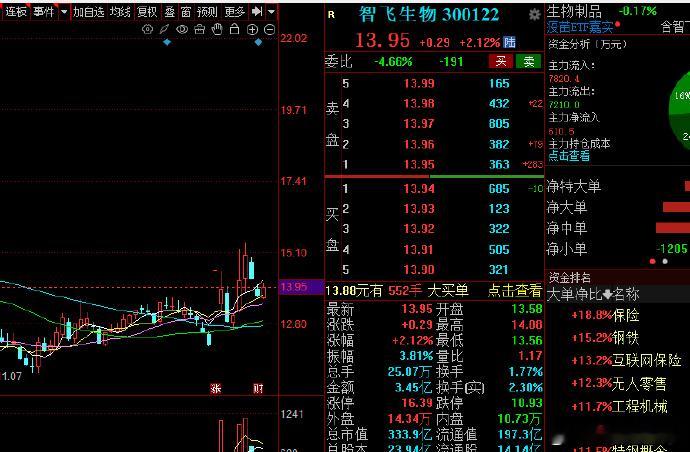The height and width of the screenshot is (452, 690).
Task: Click buy level 5 price 13.90
Action: click(419, 269)
